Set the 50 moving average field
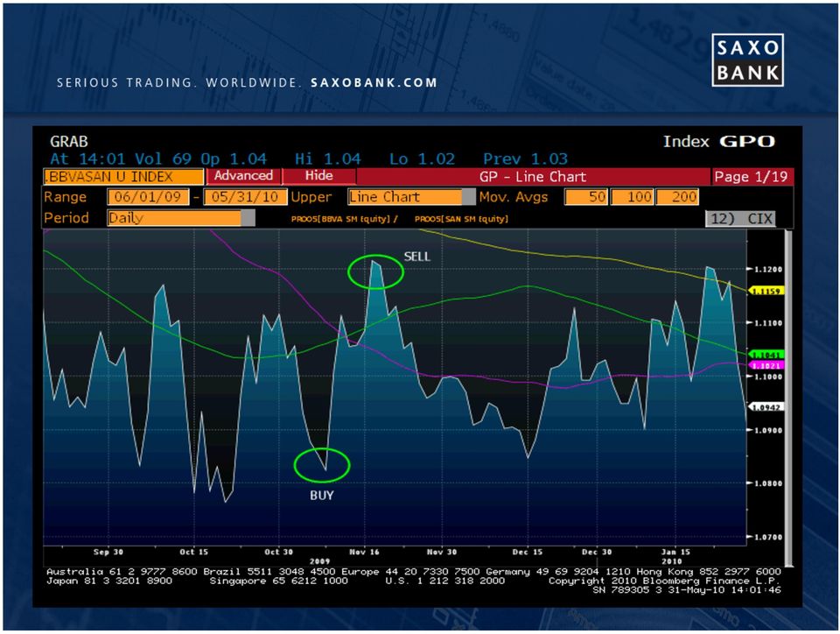Screen dimensions: 840x634 coord(585,197)
